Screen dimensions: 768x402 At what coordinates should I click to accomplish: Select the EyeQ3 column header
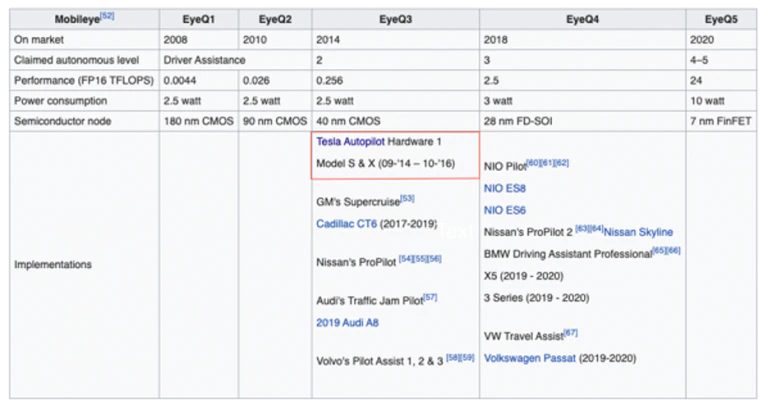pos(395,20)
